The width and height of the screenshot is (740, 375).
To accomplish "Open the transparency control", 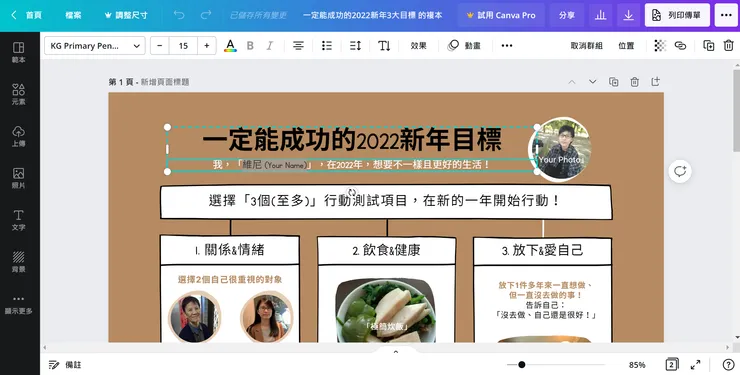I will pyautogui.click(x=660, y=46).
